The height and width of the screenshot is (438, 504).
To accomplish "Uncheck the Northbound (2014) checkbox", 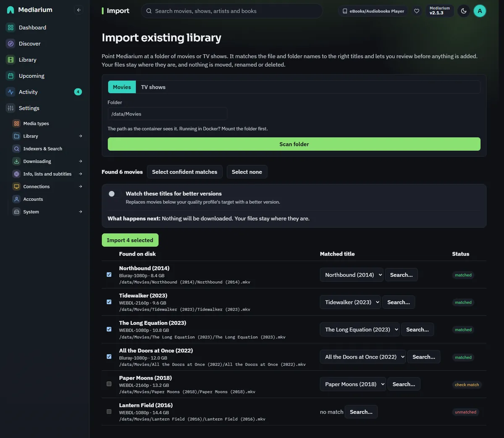I will point(109,274).
